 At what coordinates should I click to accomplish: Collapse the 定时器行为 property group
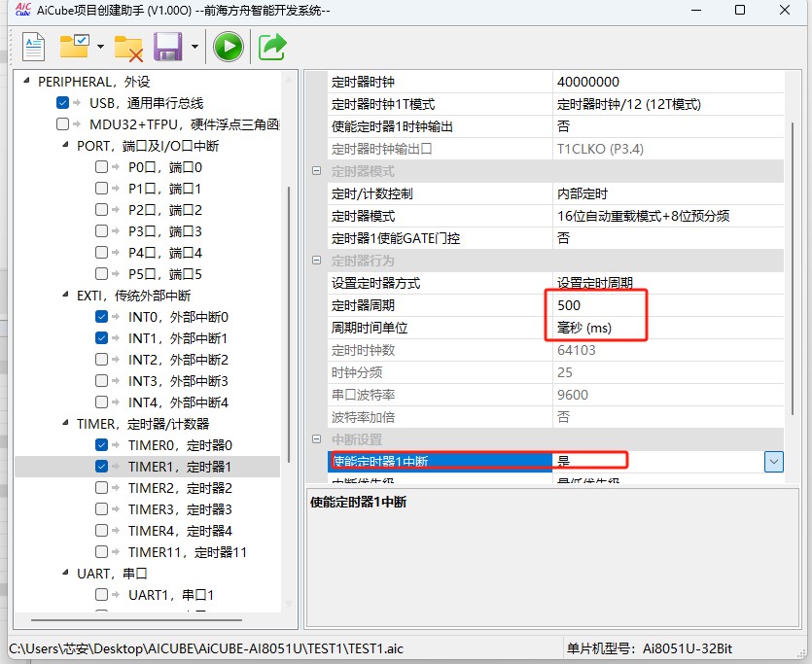[x=317, y=261]
